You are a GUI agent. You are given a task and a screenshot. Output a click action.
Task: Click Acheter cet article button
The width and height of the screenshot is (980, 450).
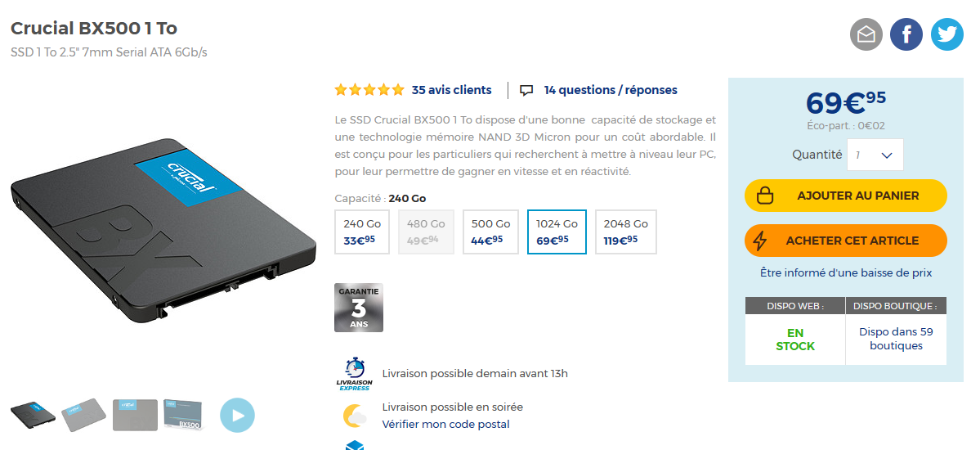[846, 241]
